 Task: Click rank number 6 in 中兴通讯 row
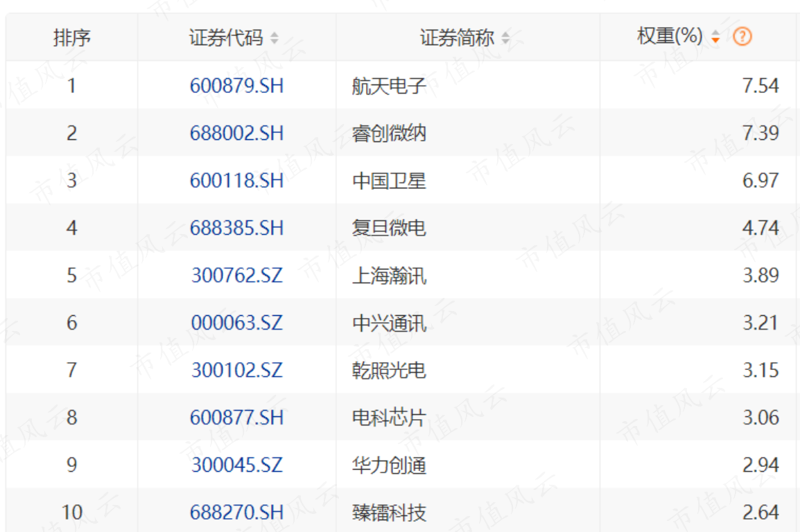pyautogui.click(x=72, y=323)
